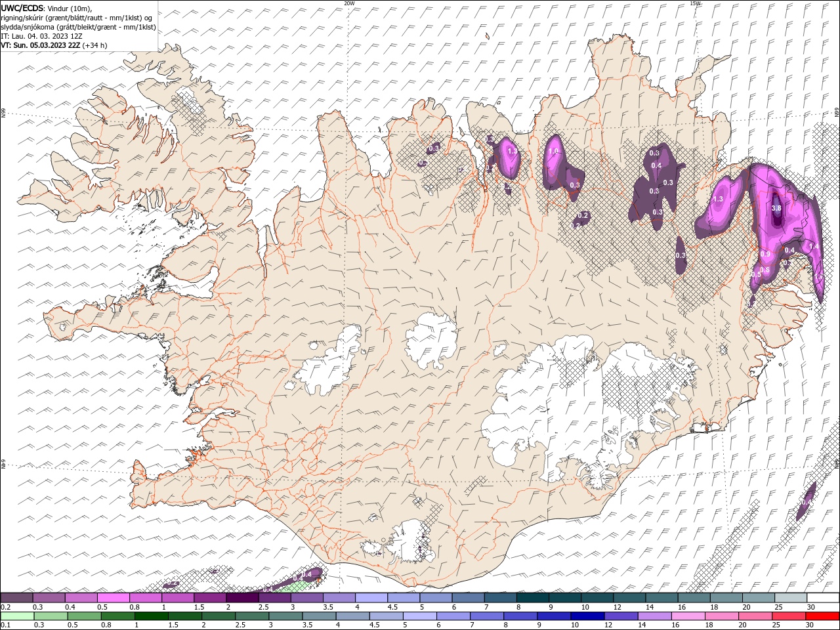840x630 pixels.
Task: Click the 'rigning/skúrir' legend description line
Action: click(77, 18)
